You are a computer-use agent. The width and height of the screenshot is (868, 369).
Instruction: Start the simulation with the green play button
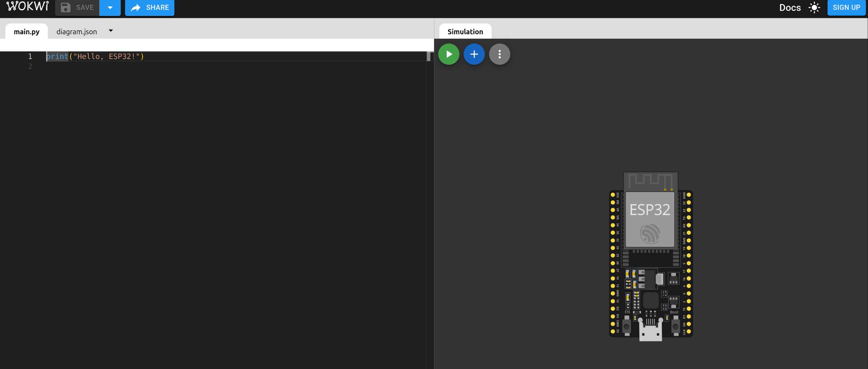(x=449, y=54)
